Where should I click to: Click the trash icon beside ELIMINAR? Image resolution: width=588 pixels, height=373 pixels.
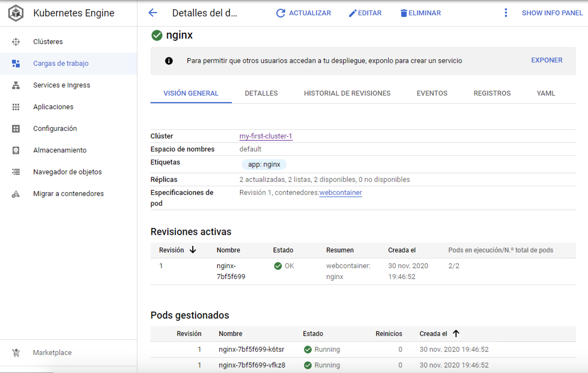coord(404,13)
